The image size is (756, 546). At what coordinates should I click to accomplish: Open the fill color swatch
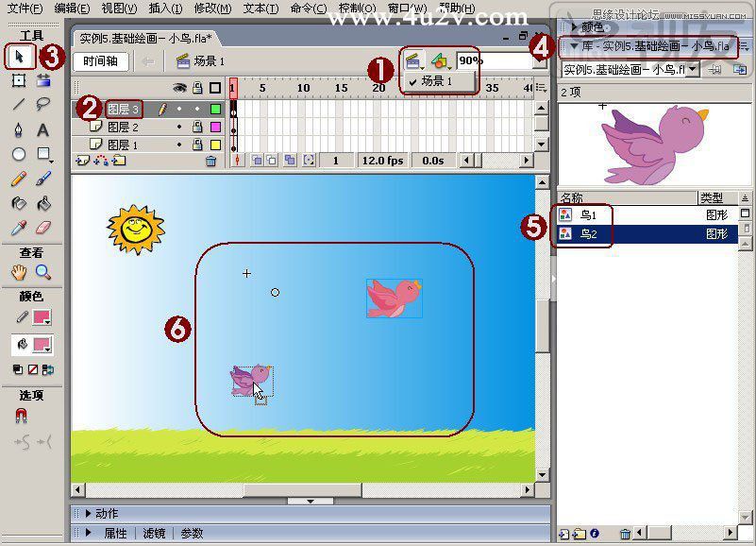(x=42, y=345)
